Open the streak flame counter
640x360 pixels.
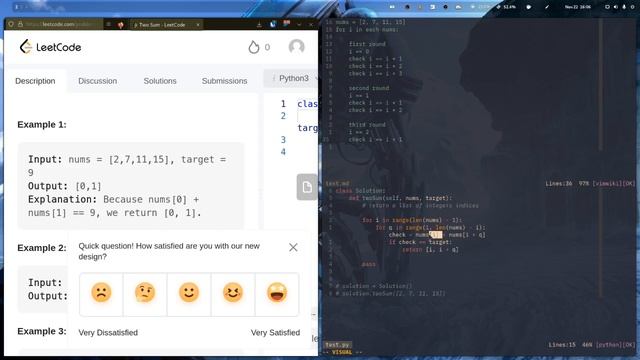click(259, 47)
